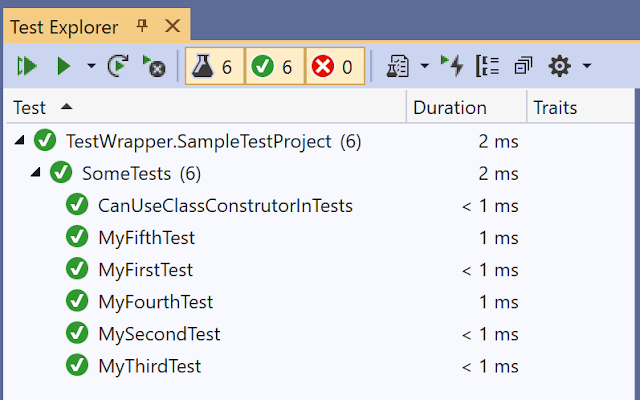This screenshot has width=640, height=400.
Task: Collapse all tests icon
Action: (523, 66)
